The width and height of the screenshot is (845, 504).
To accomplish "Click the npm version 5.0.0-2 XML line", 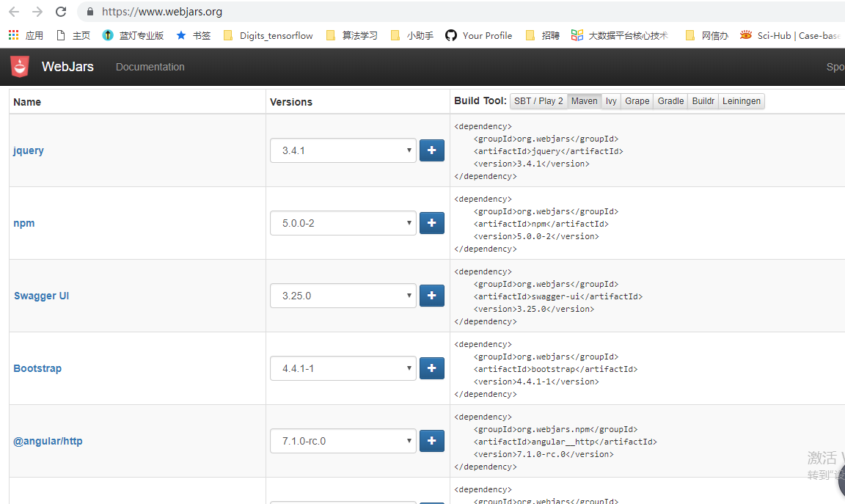I will coord(536,236).
